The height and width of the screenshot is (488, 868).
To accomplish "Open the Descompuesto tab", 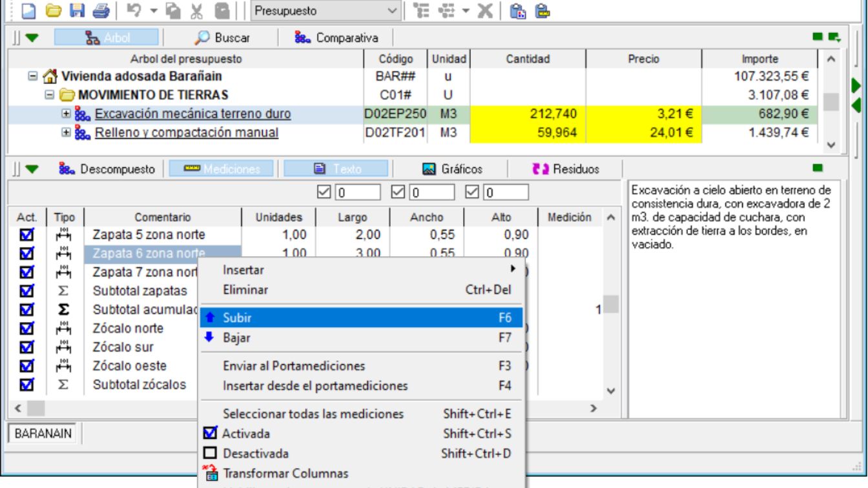I will click(106, 169).
